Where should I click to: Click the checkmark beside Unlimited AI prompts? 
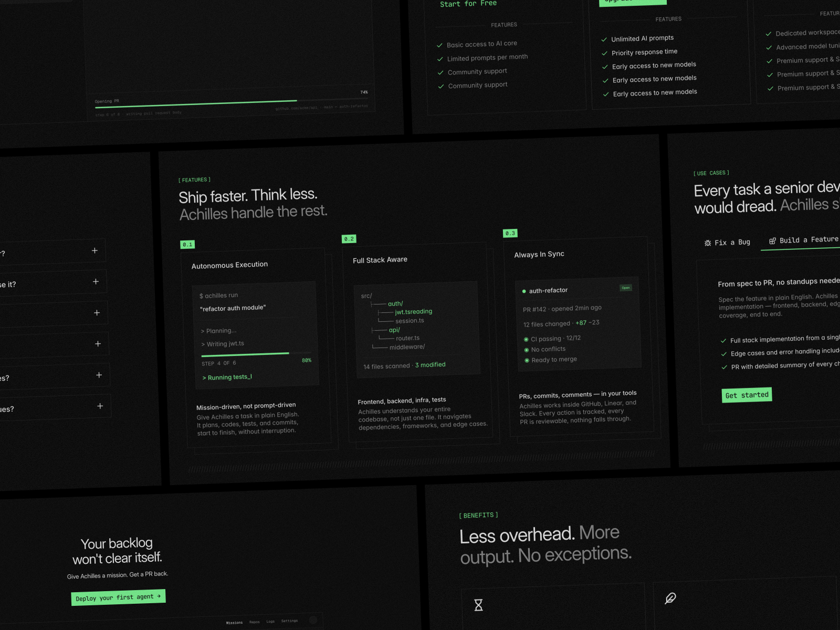click(x=604, y=40)
